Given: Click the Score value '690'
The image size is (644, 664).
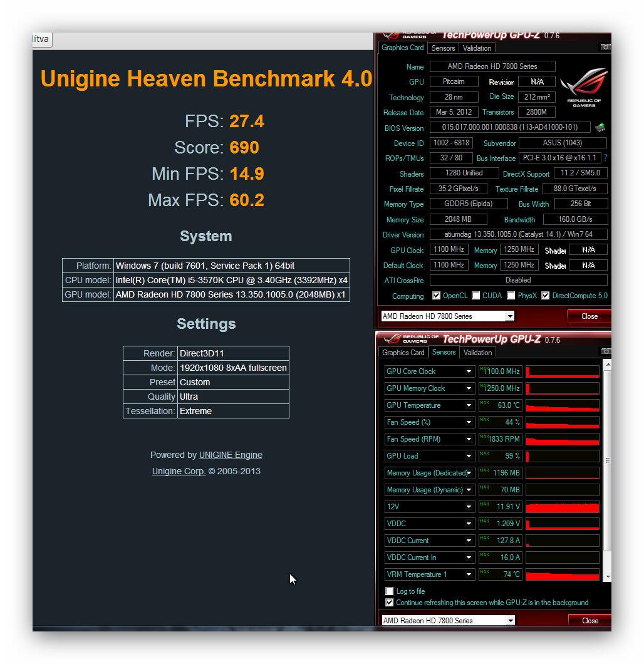Looking at the screenshot, I should (244, 147).
